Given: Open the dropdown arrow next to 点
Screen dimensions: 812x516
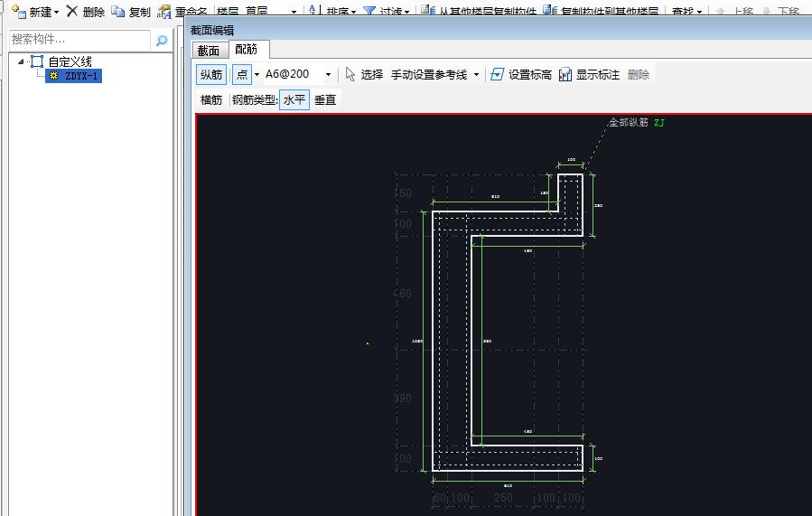Looking at the screenshot, I should pos(257,75).
